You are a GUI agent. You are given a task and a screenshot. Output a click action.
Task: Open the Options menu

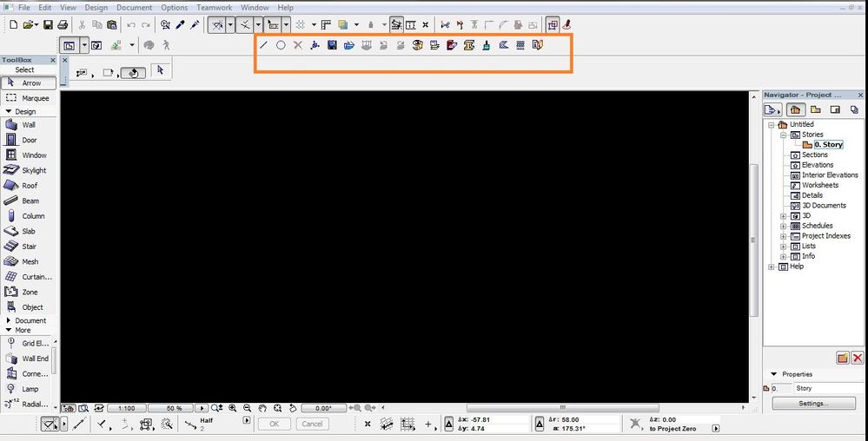(175, 8)
